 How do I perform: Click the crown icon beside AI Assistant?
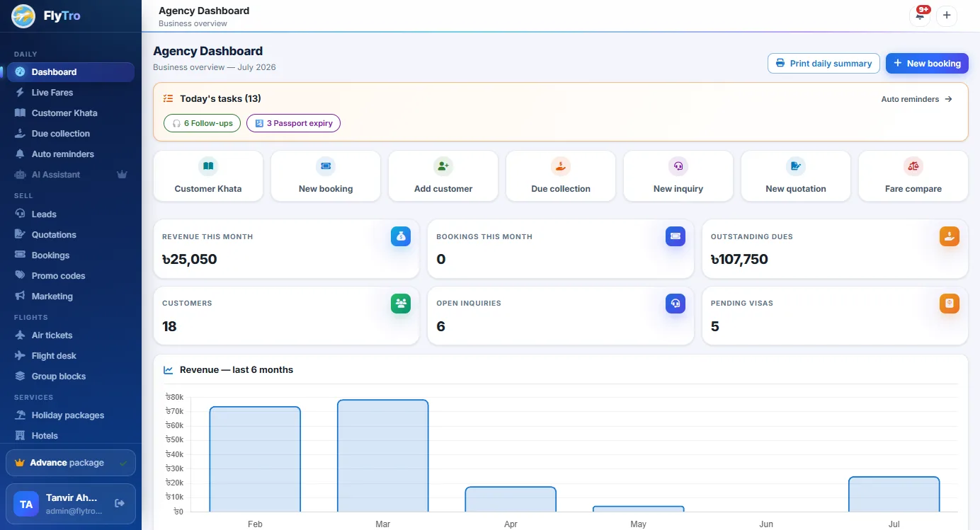(x=122, y=175)
